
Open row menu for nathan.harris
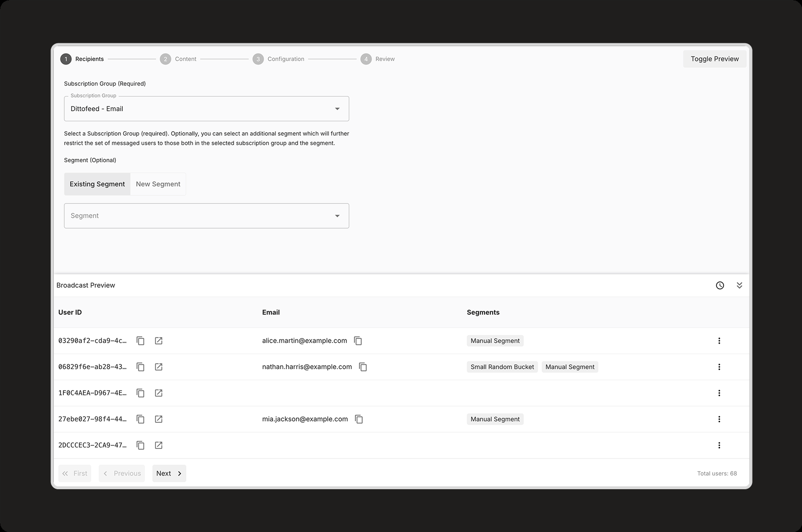coord(719,367)
